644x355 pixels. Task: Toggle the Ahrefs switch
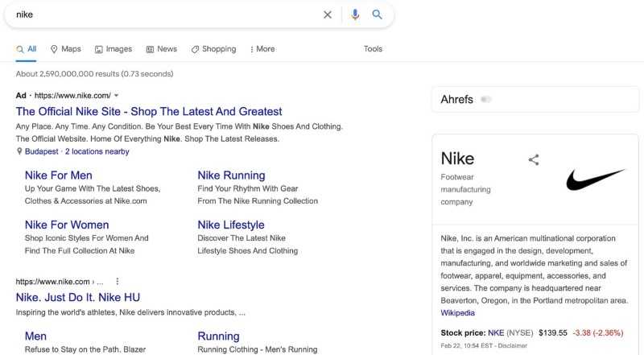486,100
